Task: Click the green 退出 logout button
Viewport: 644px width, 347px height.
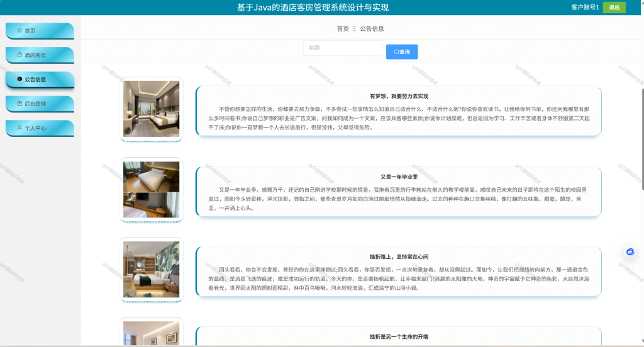Action: point(614,8)
